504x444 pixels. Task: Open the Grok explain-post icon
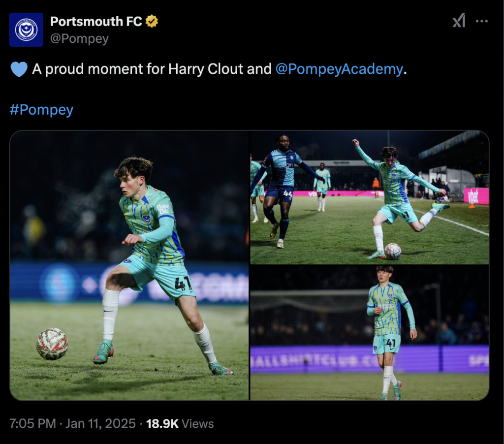(459, 21)
